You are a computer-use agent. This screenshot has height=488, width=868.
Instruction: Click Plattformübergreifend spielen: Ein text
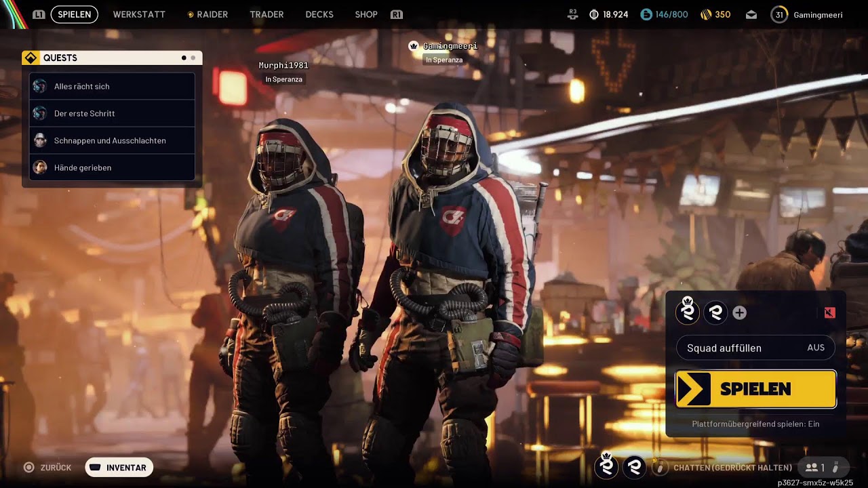point(755,424)
